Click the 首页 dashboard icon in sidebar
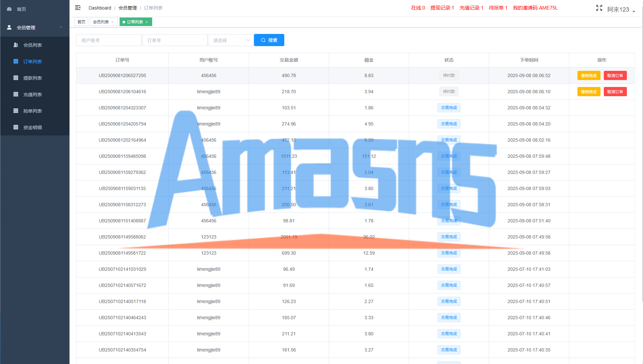Viewport: 643px width, 364px height. [9, 9]
